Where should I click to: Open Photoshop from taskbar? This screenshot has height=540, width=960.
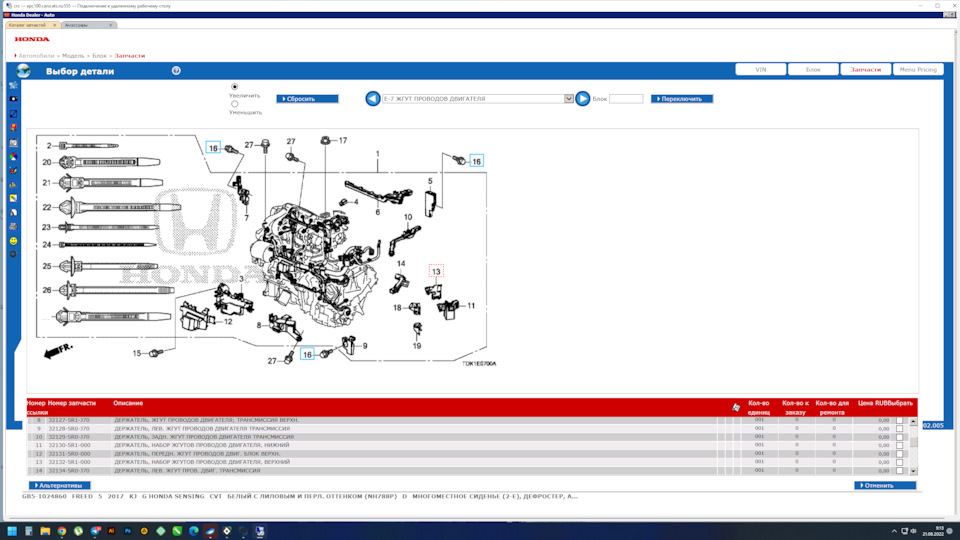[128, 531]
